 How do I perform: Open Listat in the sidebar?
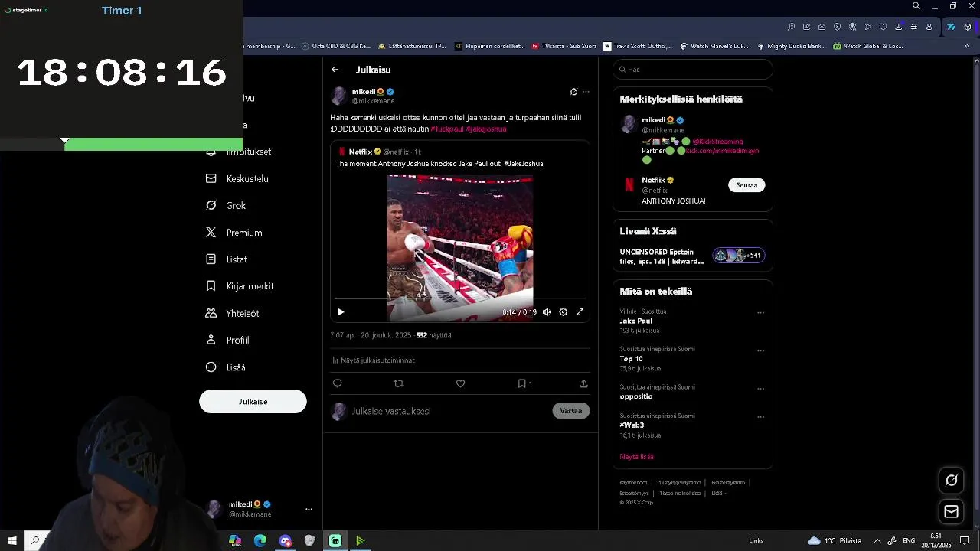tap(227, 259)
